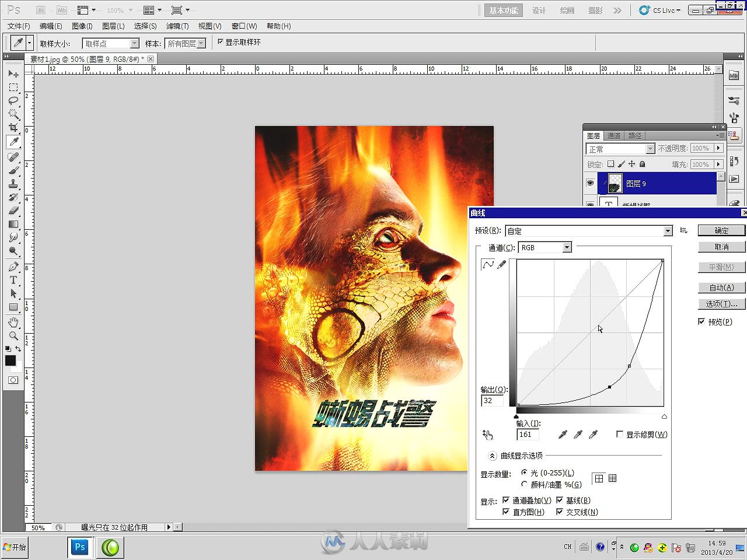Click the 取消 button in Curves
This screenshot has height=560, width=747.
click(721, 247)
